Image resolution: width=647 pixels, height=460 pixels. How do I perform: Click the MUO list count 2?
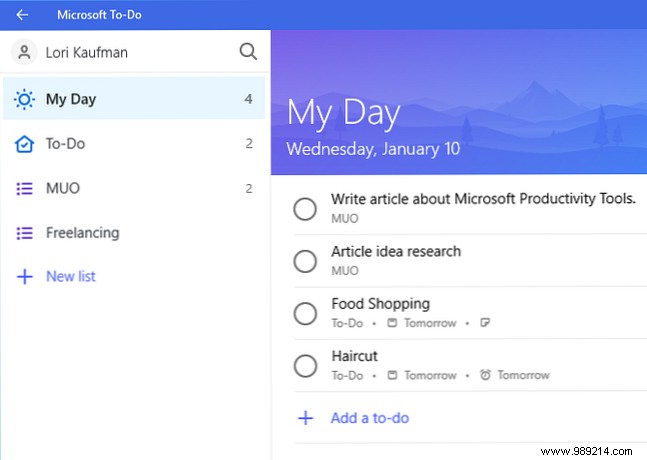[x=249, y=189]
